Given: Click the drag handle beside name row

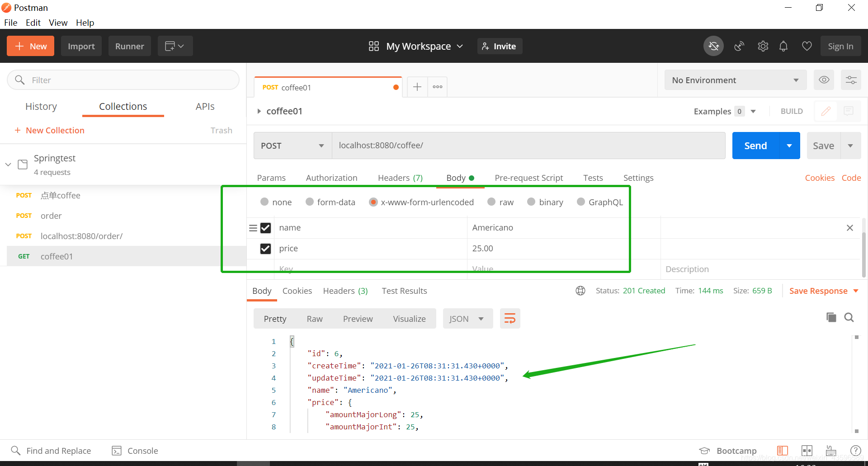Looking at the screenshot, I should [x=253, y=228].
